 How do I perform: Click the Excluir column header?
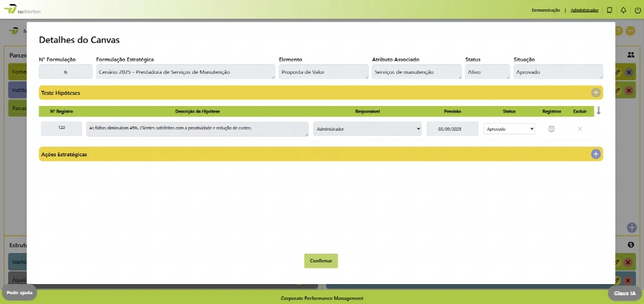pyautogui.click(x=580, y=111)
